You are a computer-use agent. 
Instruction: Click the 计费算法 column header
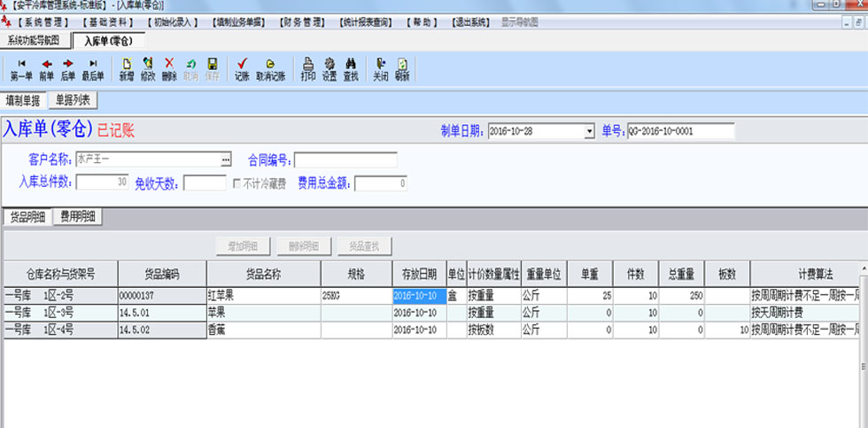click(x=808, y=274)
